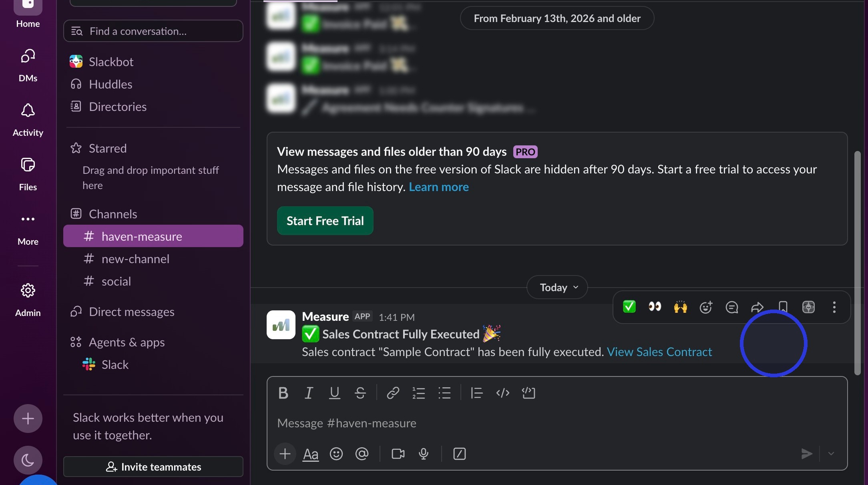The width and height of the screenshot is (868, 485).
Task: Reply in thread to Measure message
Action: click(x=732, y=307)
